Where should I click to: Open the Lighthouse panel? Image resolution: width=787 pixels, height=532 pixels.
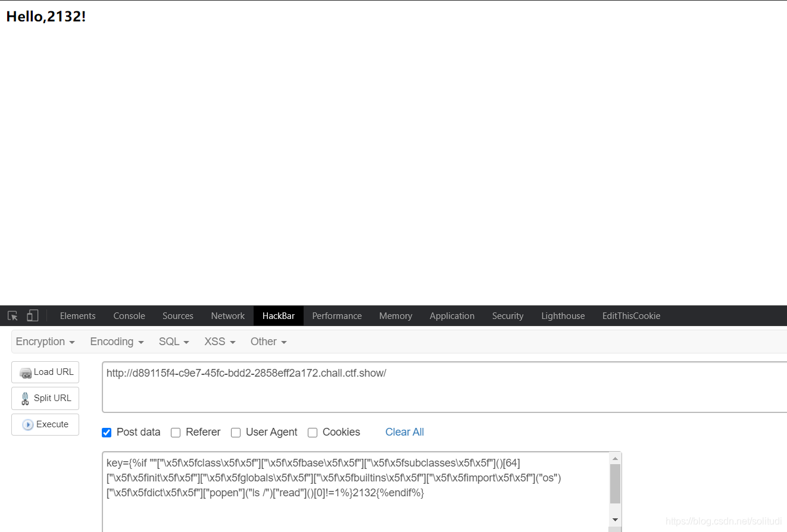pos(563,315)
